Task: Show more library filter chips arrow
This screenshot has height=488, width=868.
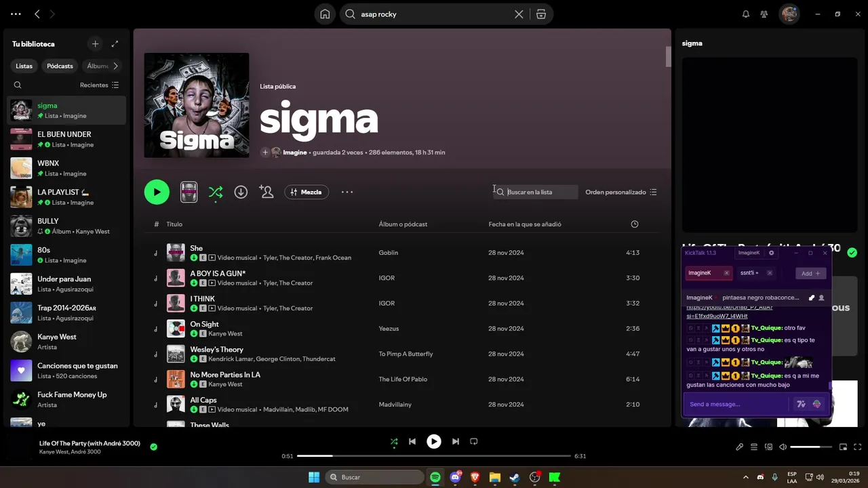Action: point(115,66)
